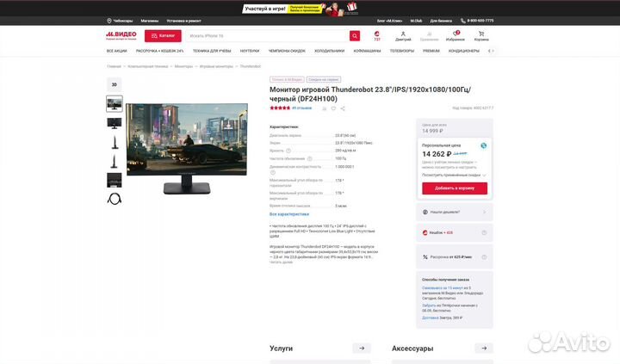The height and width of the screenshot is (364, 620).
Task: Go to Главная breadcrumb
Action: coord(114,66)
